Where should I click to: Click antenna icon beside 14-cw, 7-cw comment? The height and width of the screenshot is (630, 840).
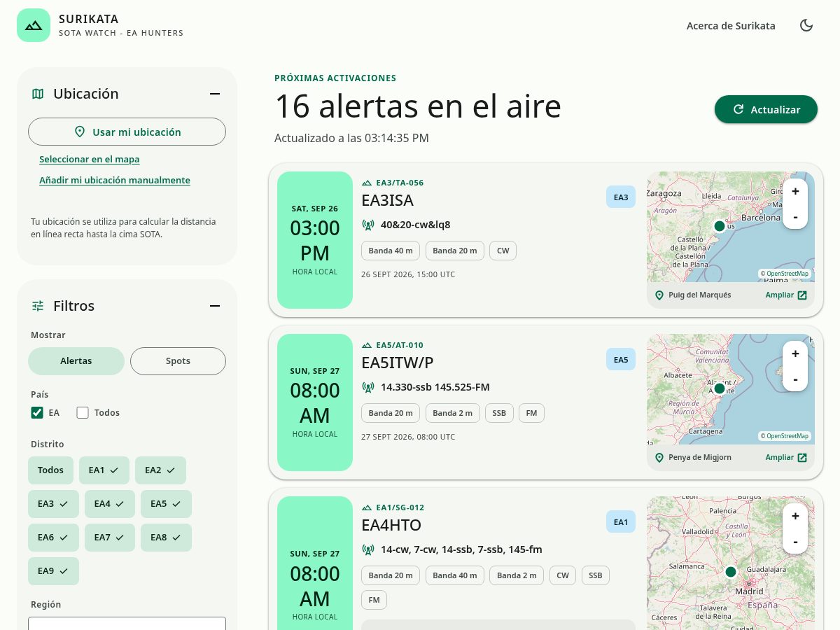(368, 549)
